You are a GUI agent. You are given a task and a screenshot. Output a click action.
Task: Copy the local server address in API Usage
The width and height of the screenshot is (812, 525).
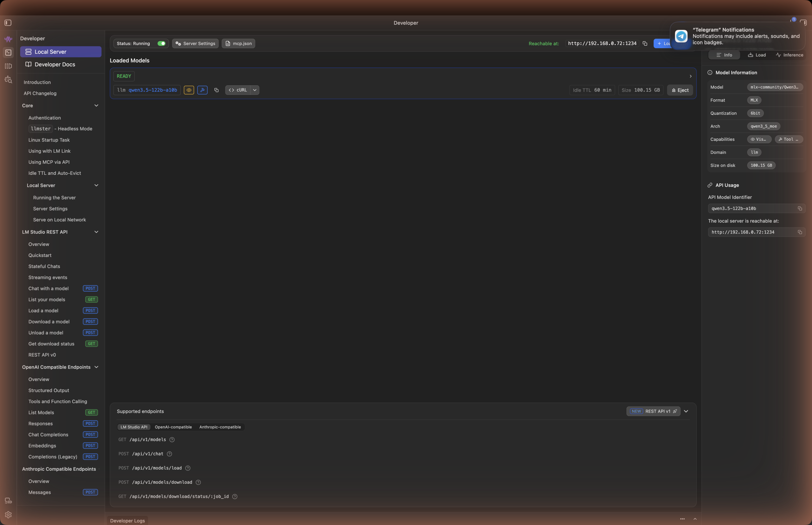pyautogui.click(x=800, y=232)
